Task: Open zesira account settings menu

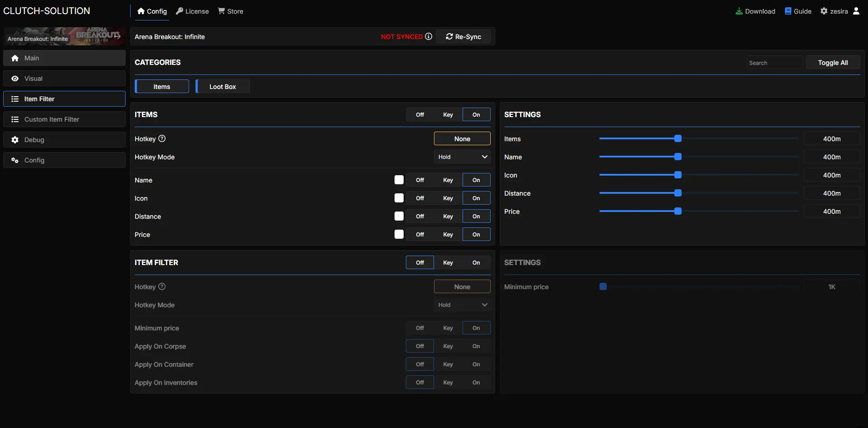Action: (834, 11)
